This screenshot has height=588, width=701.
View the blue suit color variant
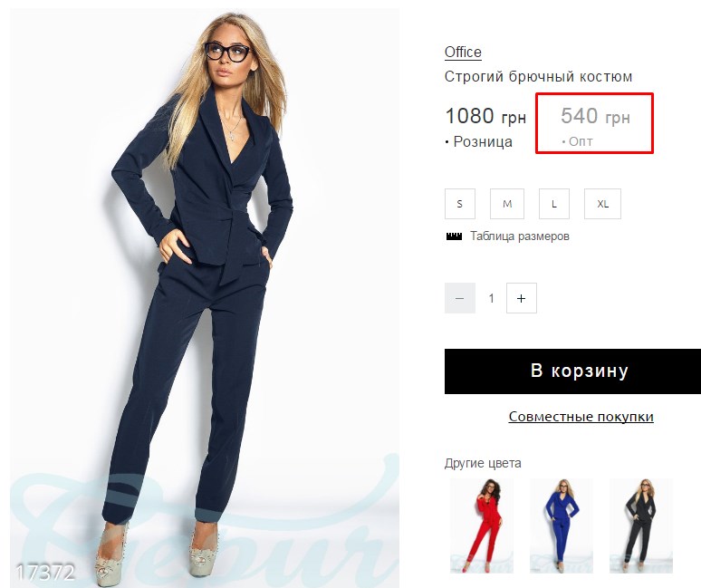tap(562, 525)
